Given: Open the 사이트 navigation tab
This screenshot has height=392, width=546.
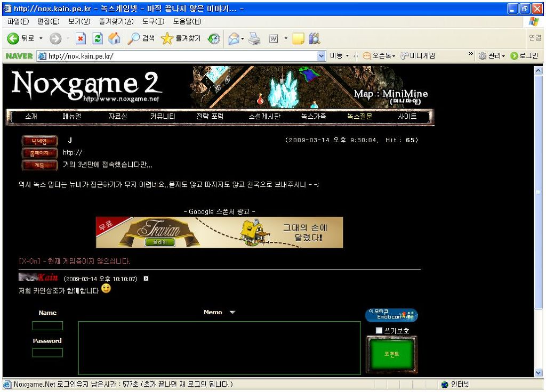Looking at the screenshot, I should click(x=407, y=117).
